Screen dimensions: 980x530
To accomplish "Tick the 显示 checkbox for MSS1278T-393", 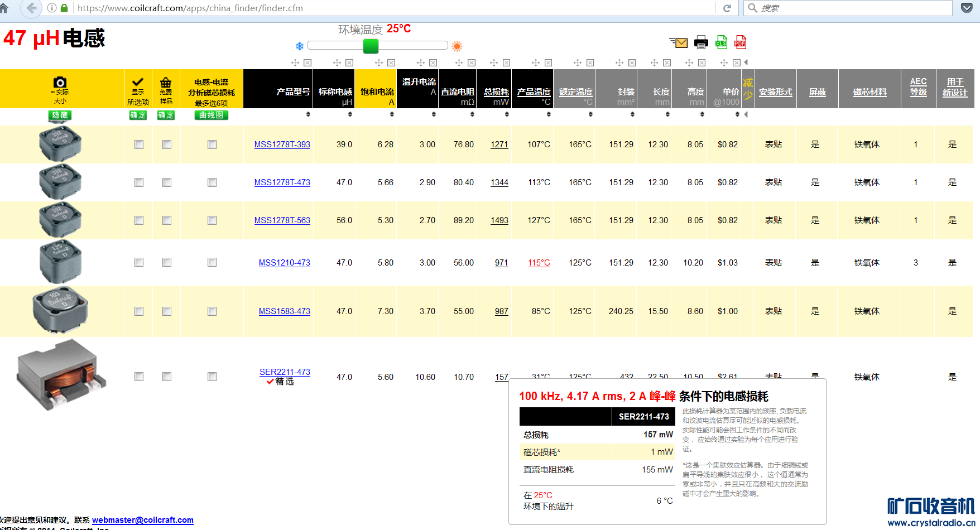I will click(x=139, y=144).
